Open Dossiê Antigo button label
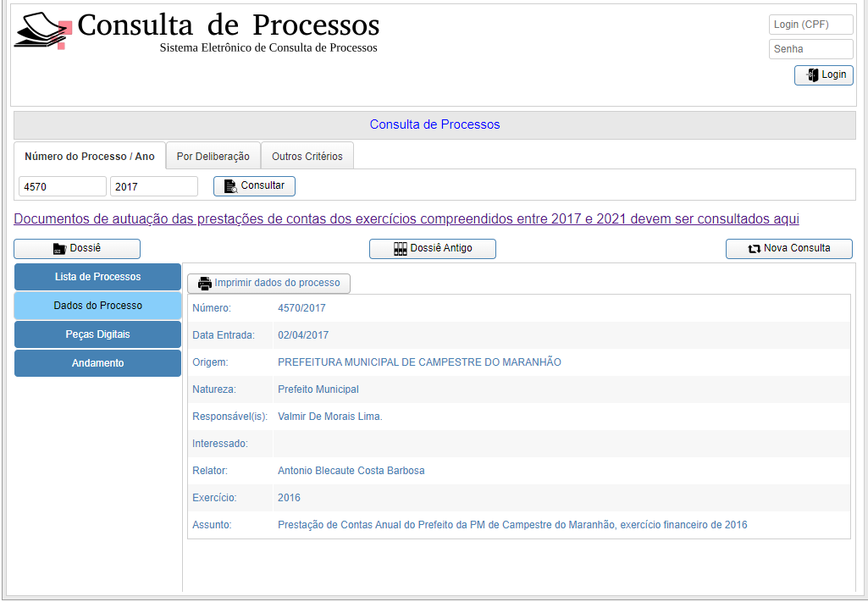 (x=441, y=248)
